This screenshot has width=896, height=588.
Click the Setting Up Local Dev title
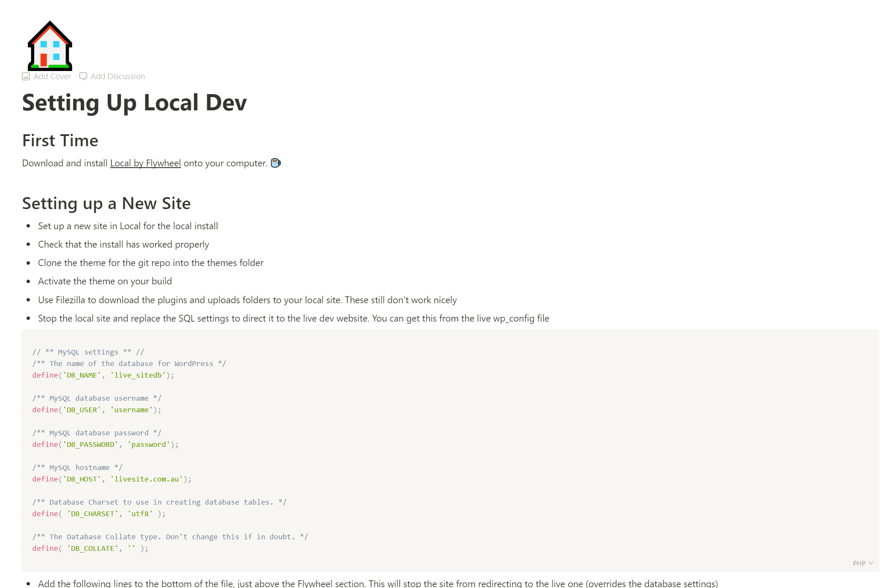[134, 103]
